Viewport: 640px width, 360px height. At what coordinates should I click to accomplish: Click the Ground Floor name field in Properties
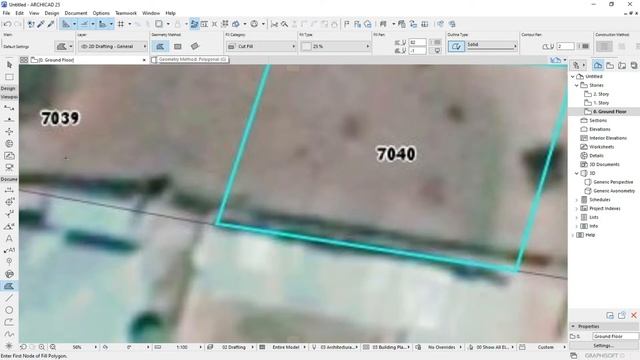[616, 336]
